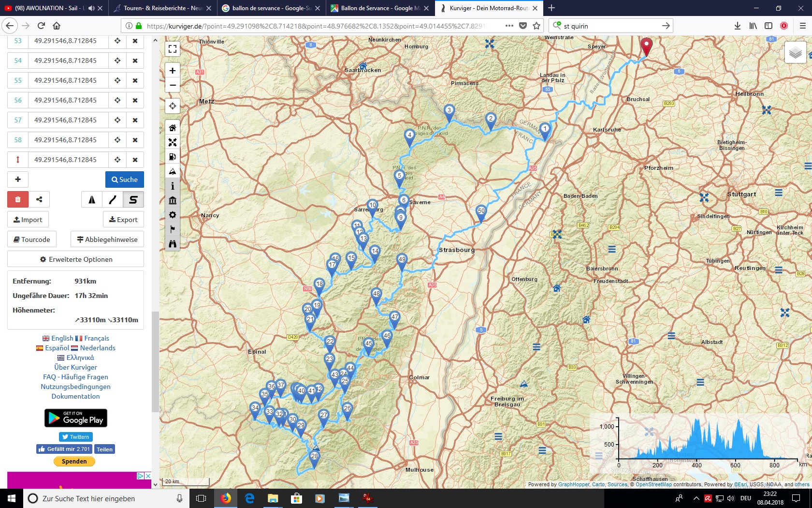Toggle home icon points of interest

[x=173, y=128]
